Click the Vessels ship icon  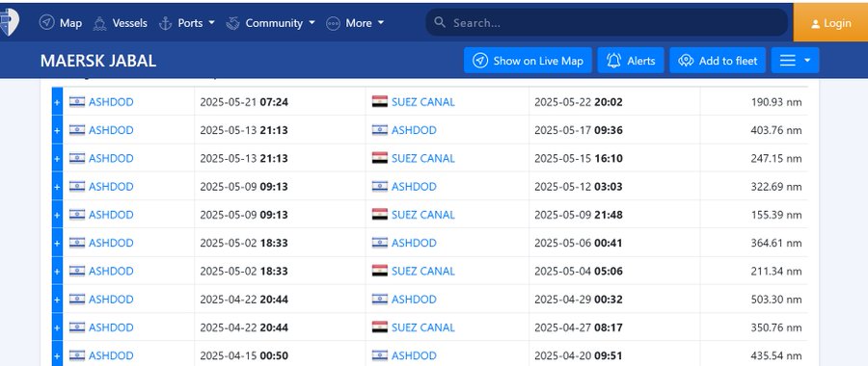[99, 23]
